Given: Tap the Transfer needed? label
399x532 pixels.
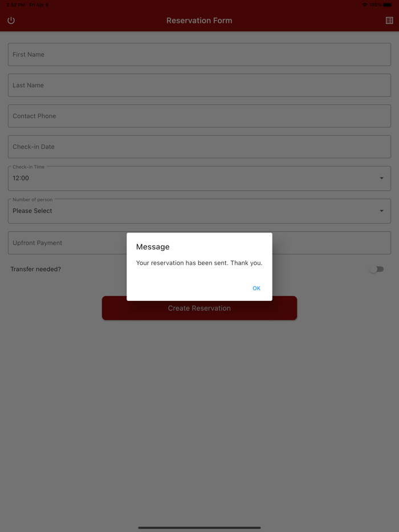Looking at the screenshot, I should (36, 269).
